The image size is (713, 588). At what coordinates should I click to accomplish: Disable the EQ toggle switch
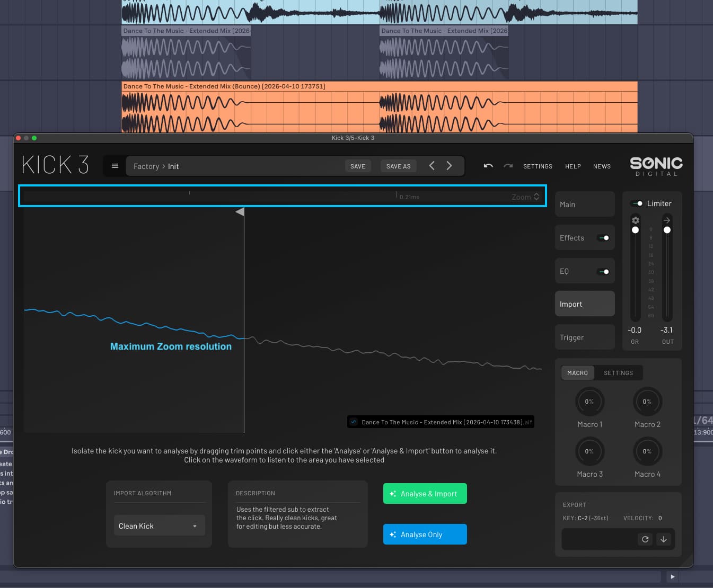(603, 272)
